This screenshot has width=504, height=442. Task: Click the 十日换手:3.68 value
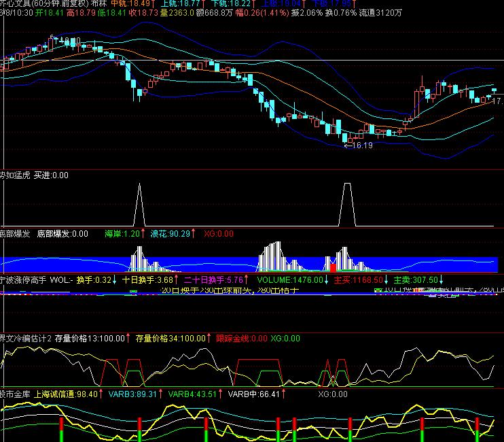pos(148,280)
